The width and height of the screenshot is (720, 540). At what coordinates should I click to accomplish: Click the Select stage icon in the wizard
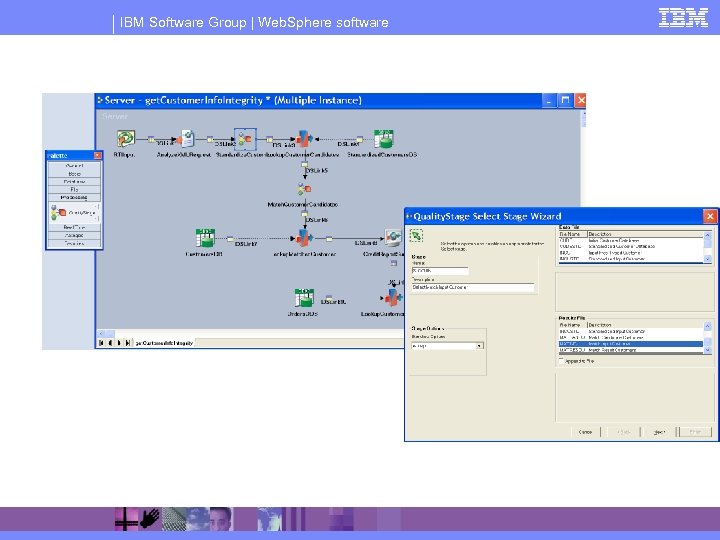click(x=416, y=236)
